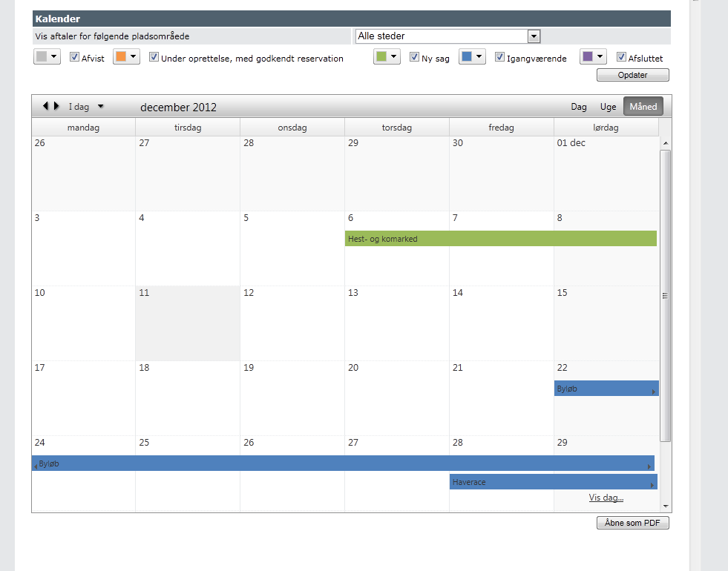Image resolution: width=728 pixels, height=571 pixels.
Task: Toggle the Afvist checkbox
Action: (x=74, y=57)
